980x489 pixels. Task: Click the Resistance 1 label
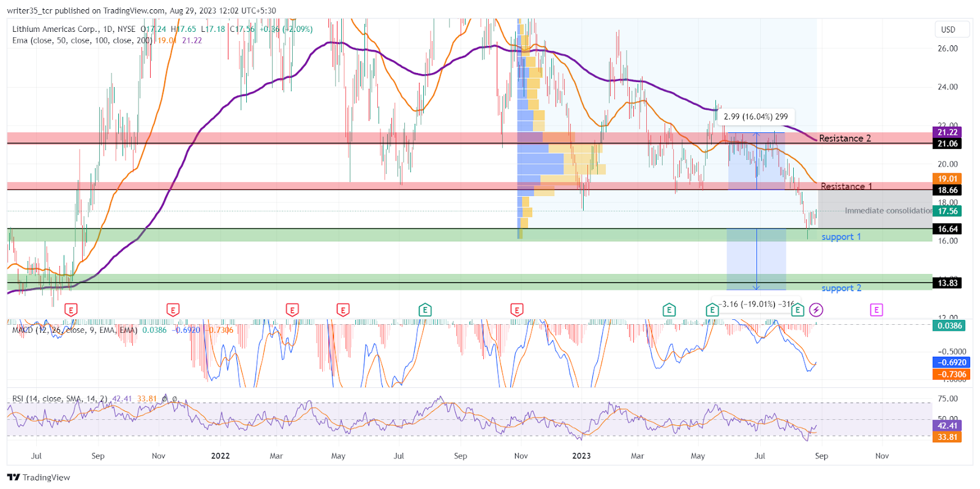click(846, 186)
